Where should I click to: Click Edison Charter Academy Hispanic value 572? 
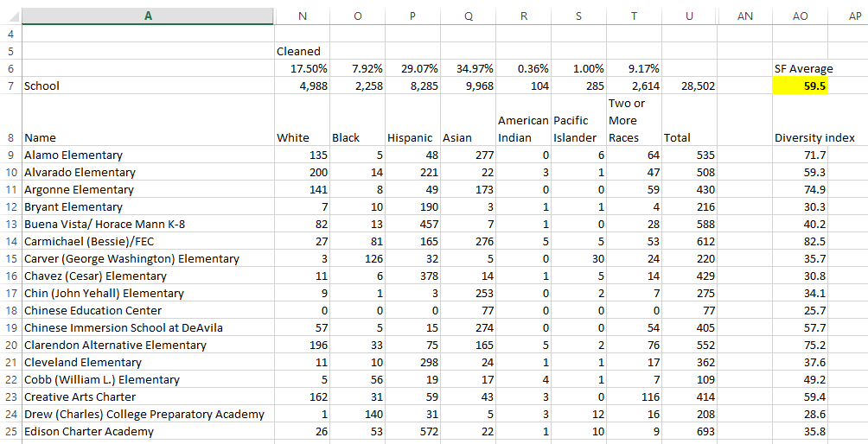coord(413,431)
